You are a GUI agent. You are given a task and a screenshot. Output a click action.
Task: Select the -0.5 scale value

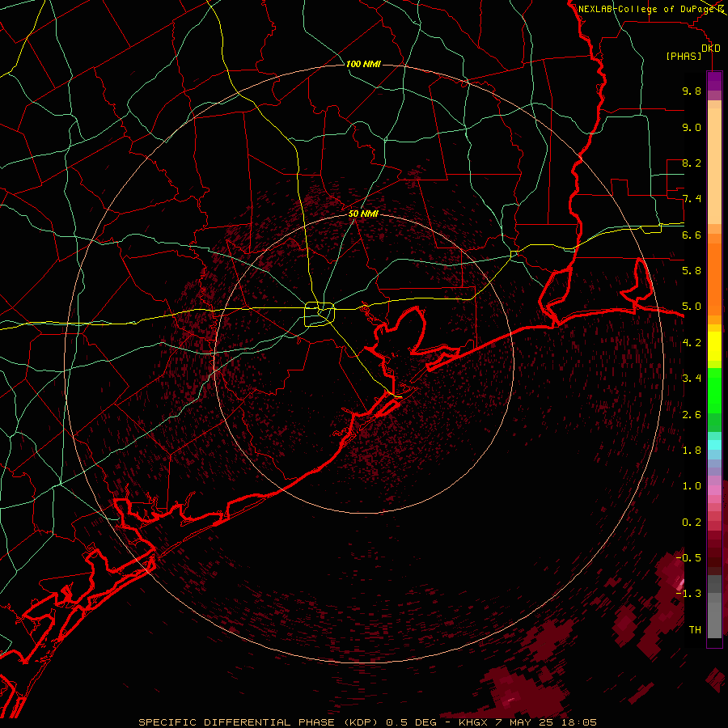click(689, 558)
